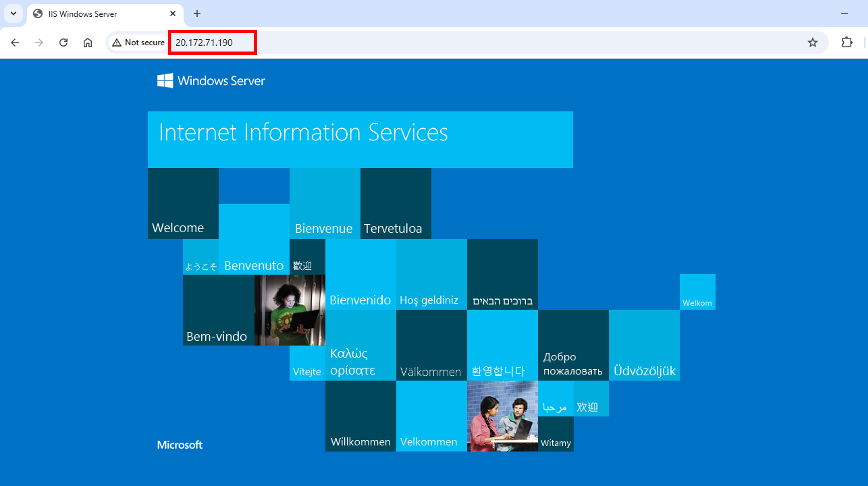Click the Windows Server logo on the page
This screenshot has width=868, height=486.
[211, 80]
